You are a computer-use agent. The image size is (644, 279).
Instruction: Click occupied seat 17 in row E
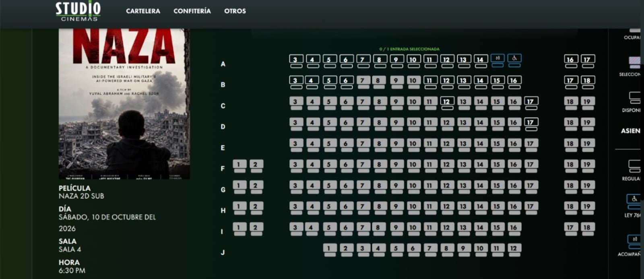point(531,145)
